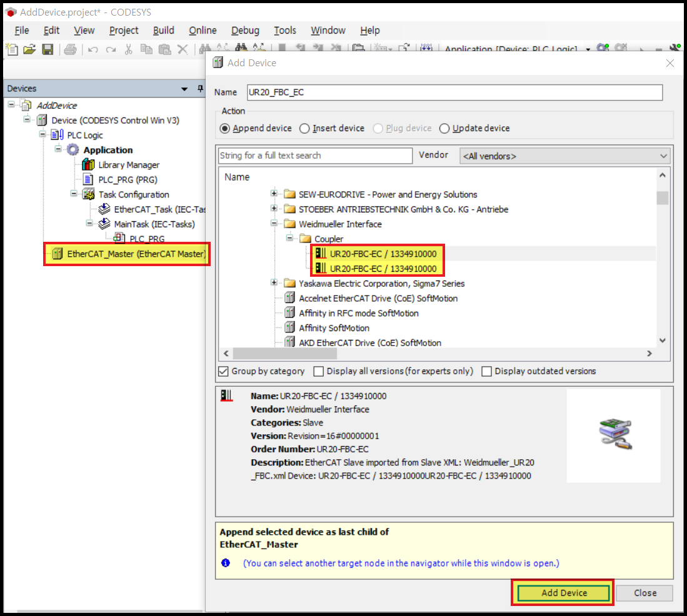Image resolution: width=687 pixels, height=616 pixels.
Task: Click the Library Manager books icon
Action: tap(89, 164)
